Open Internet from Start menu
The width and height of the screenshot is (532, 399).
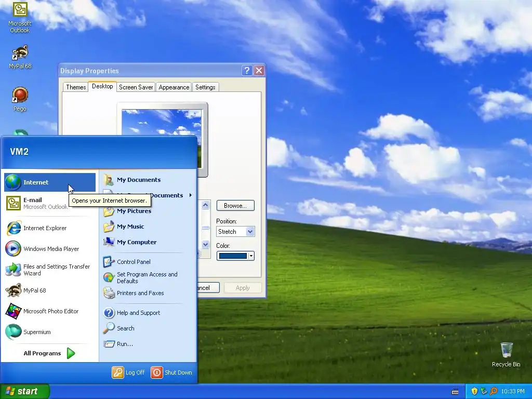click(50, 182)
